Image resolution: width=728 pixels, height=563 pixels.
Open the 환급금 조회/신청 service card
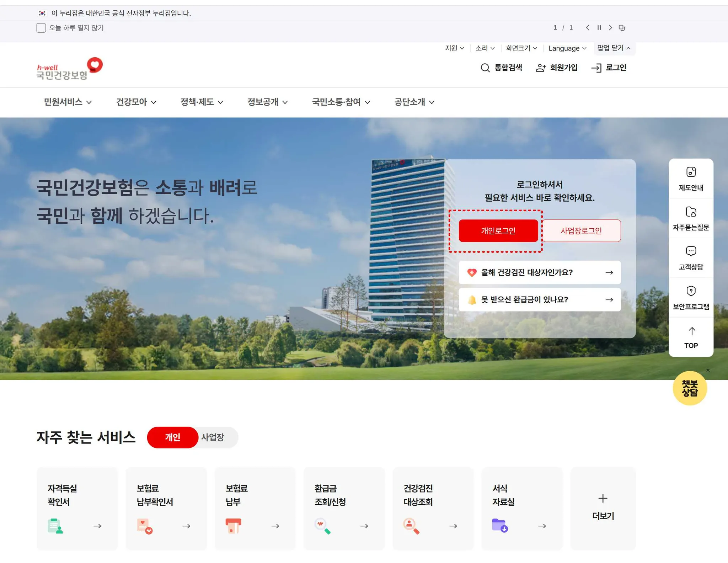point(344,509)
